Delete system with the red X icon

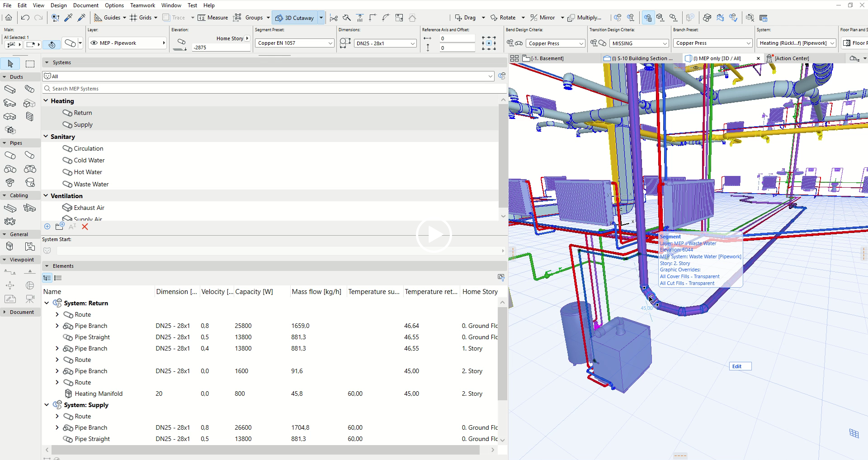tap(85, 227)
